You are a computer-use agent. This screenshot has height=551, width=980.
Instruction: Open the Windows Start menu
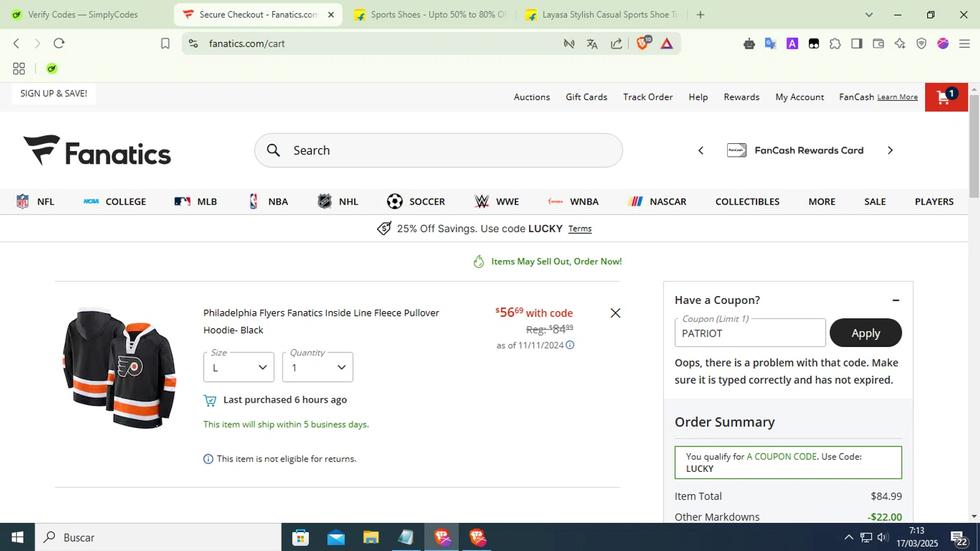(18, 537)
